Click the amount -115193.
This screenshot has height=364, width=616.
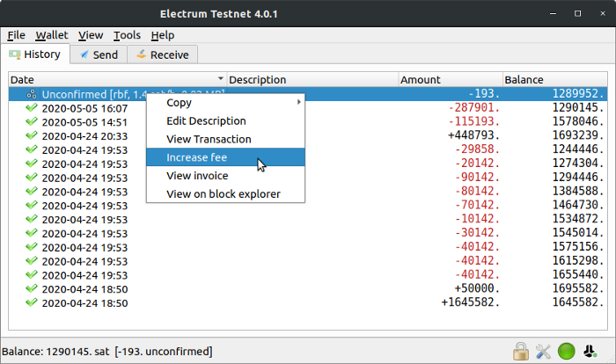[x=473, y=121]
